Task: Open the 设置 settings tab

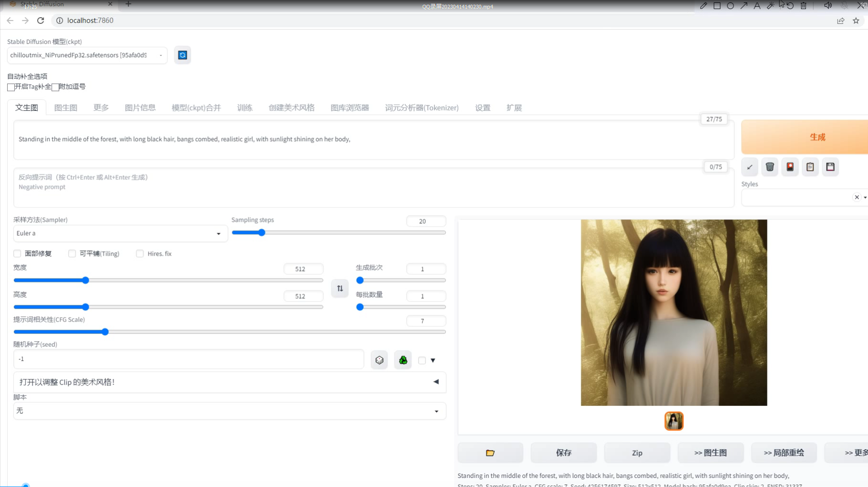Action: click(x=482, y=107)
